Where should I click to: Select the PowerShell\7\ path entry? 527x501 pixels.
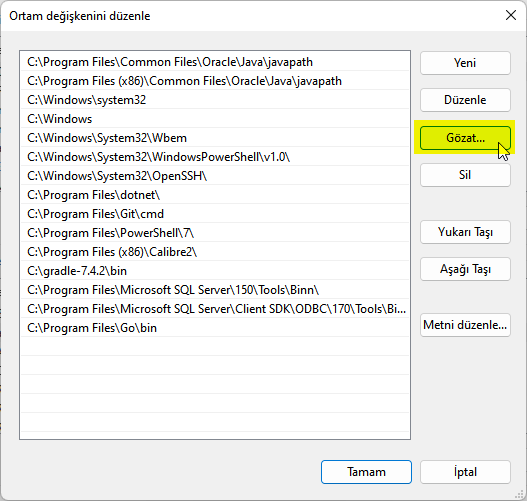pos(215,233)
